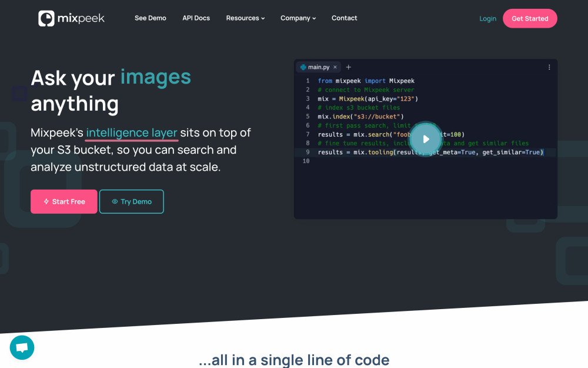Click the Login link
This screenshot has height=368, width=588.
tap(487, 19)
